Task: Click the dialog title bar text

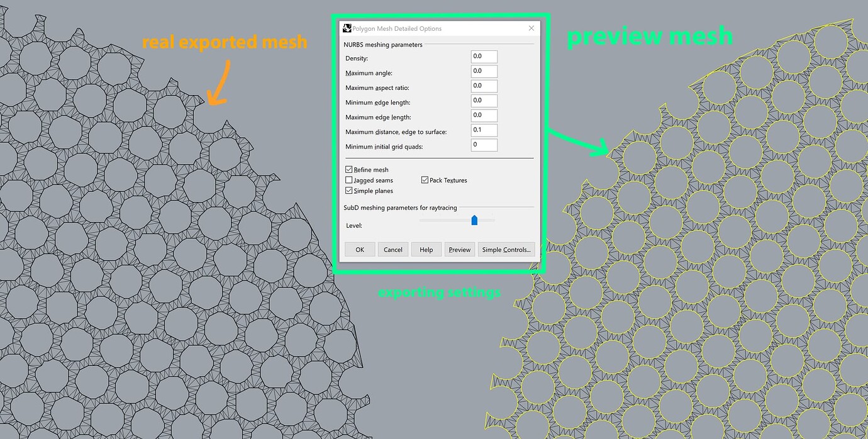Action: click(x=397, y=28)
